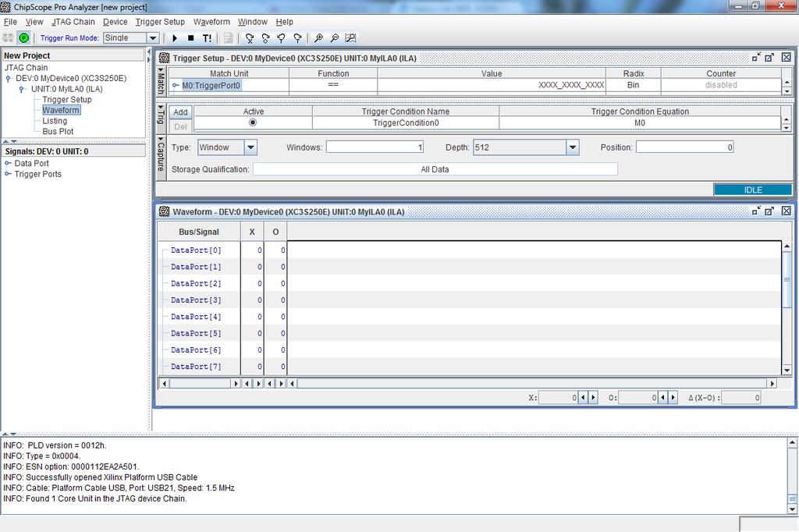Click the XXXX_XXXX_XXXX match value cell

492,85
